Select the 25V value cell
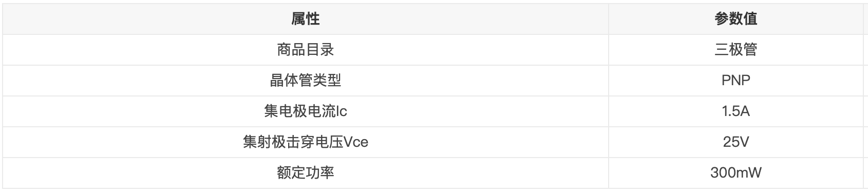 735,142
